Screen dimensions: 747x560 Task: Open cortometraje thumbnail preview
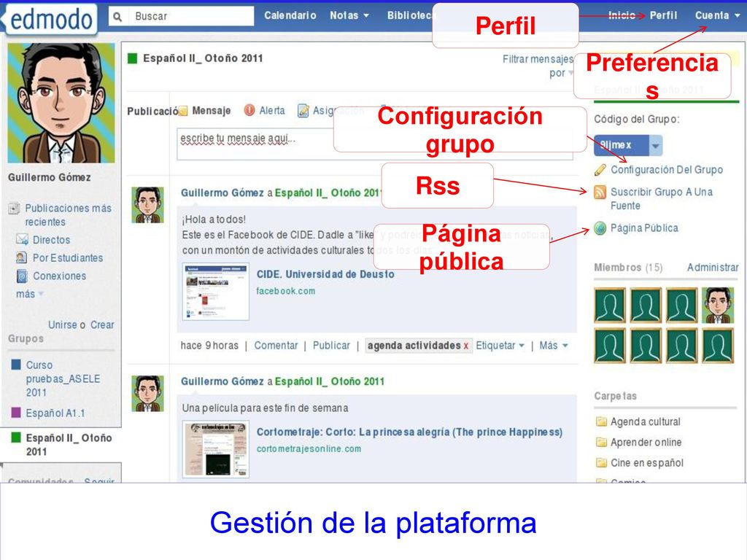pyautogui.click(x=216, y=449)
